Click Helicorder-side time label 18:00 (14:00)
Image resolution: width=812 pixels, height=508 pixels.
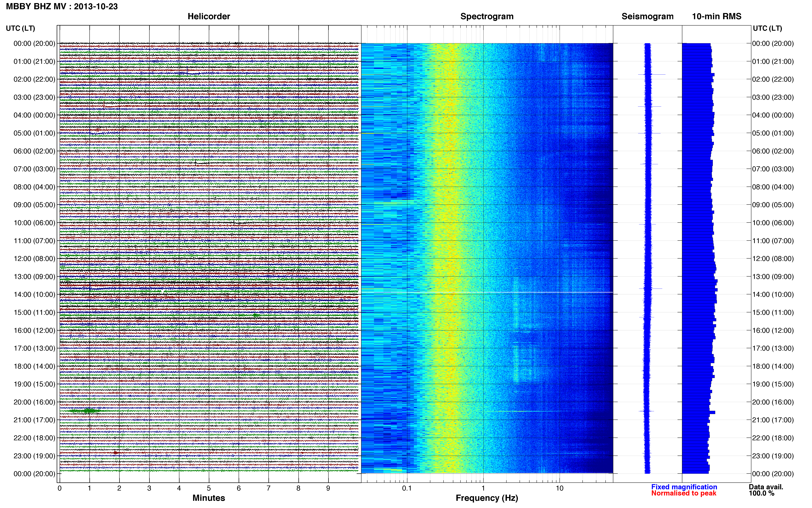coord(34,366)
